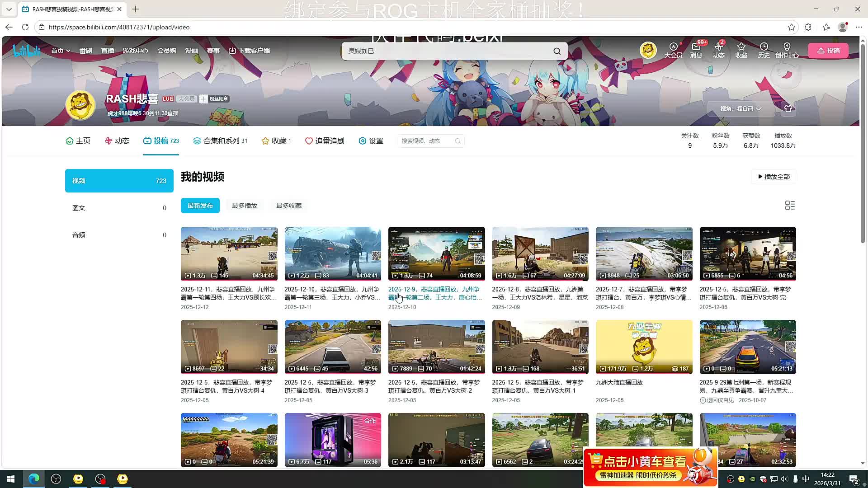Open 九洲大陆直播回放 video thumbnail
Image resolution: width=868 pixels, height=488 pixels.
click(644, 347)
